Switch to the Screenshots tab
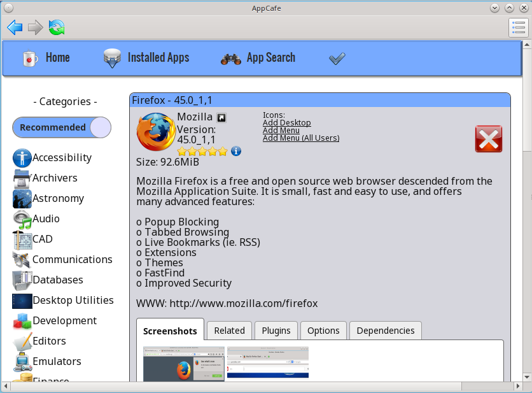 click(x=170, y=331)
